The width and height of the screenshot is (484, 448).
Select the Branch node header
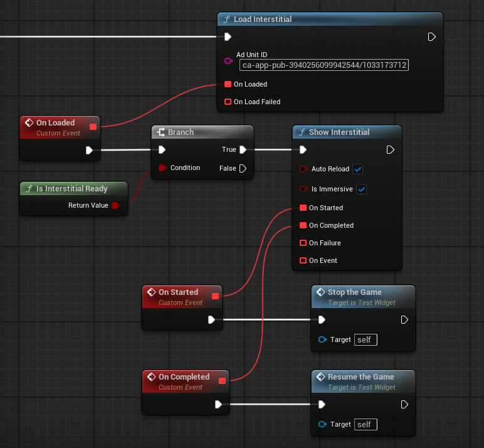point(181,132)
